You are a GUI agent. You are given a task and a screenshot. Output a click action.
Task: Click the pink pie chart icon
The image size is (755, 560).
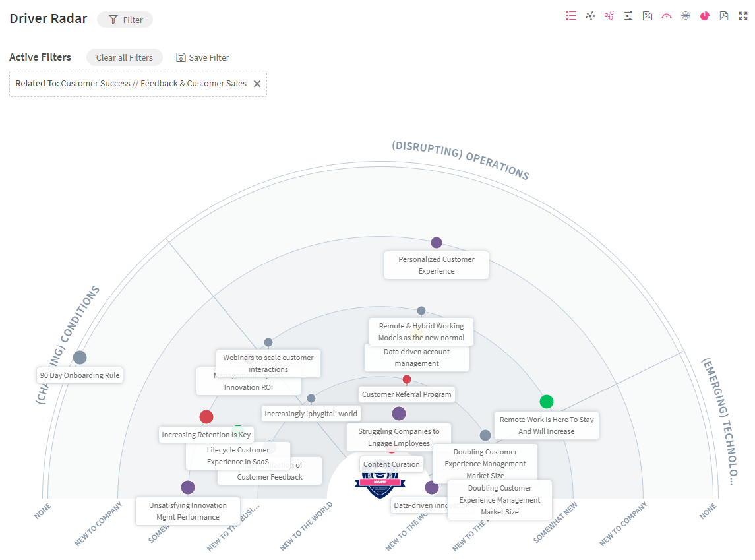tap(705, 16)
